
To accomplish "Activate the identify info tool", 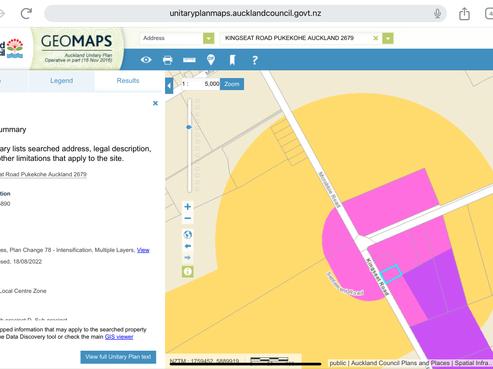I will [x=188, y=271].
